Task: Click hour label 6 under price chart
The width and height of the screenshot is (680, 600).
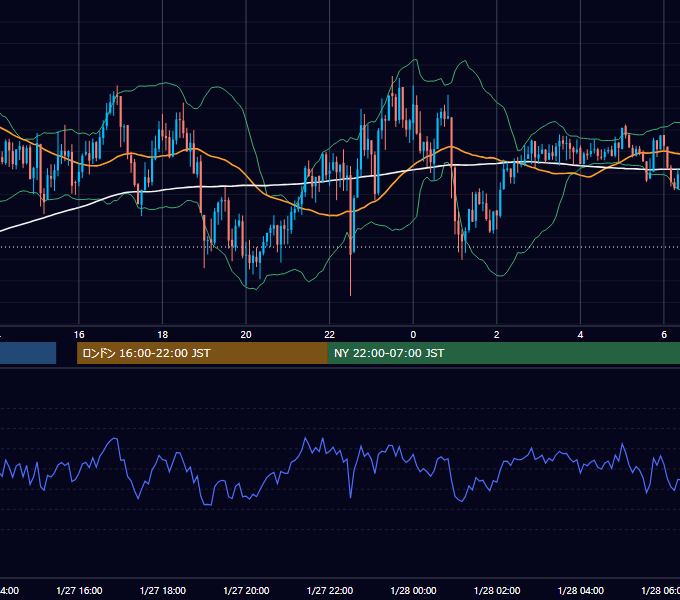Action: pyautogui.click(x=664, y=335)
